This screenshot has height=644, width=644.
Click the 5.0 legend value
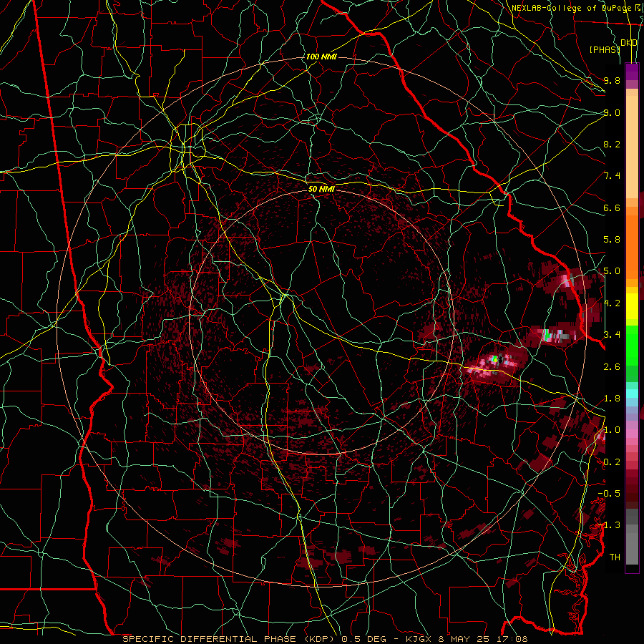[612, 271]
